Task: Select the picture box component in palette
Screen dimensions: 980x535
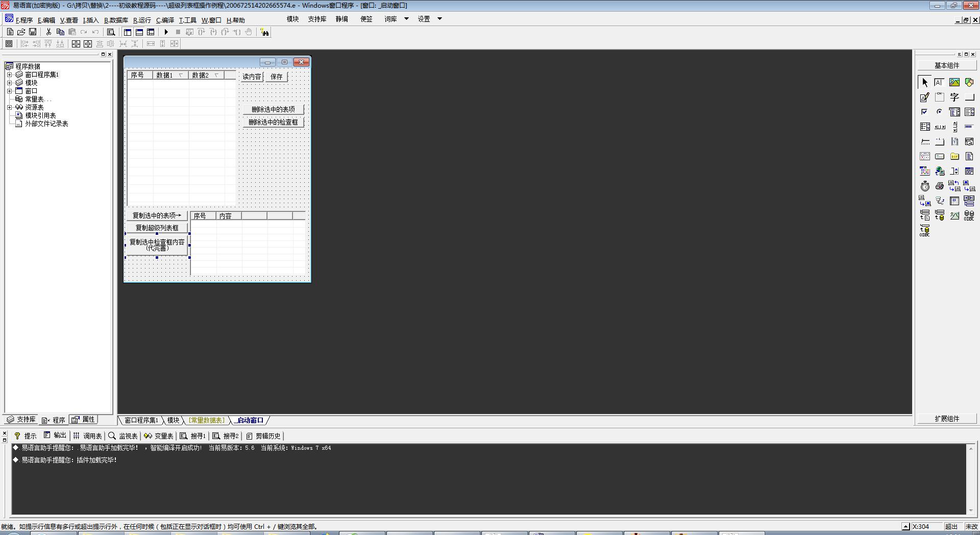Action: (954, 82)
